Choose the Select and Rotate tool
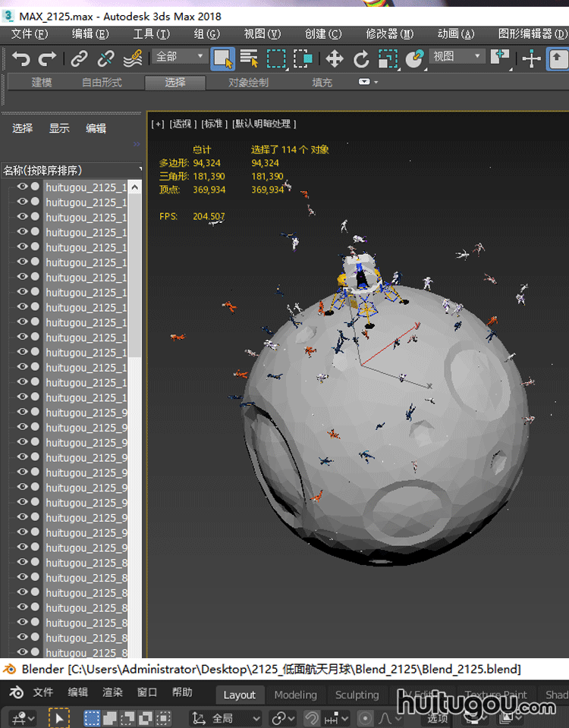This screenshot has height=728, width=569. pyautogui.click(x=361, y=58)
